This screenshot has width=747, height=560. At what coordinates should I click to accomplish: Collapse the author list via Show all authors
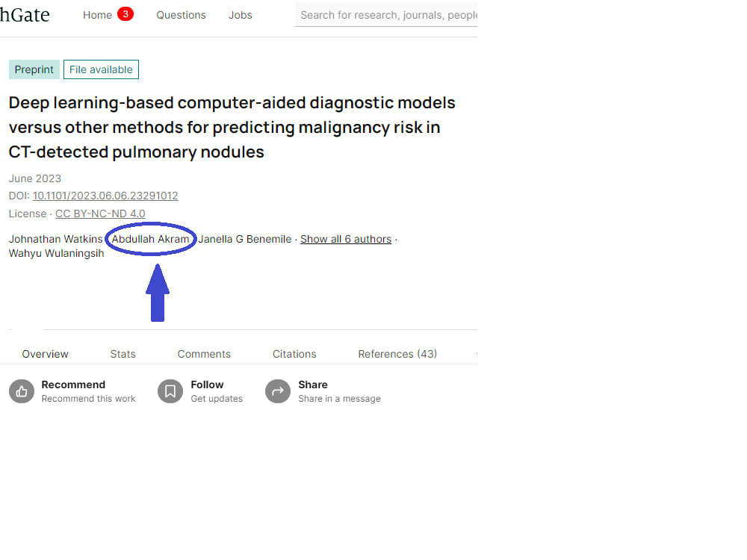pos(346,239)
